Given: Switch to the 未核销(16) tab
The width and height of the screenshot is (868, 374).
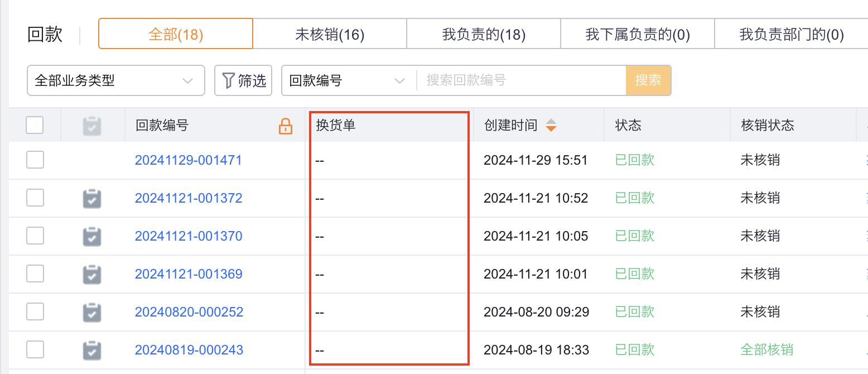Looking at the screenshot, I should click(330, 34).
